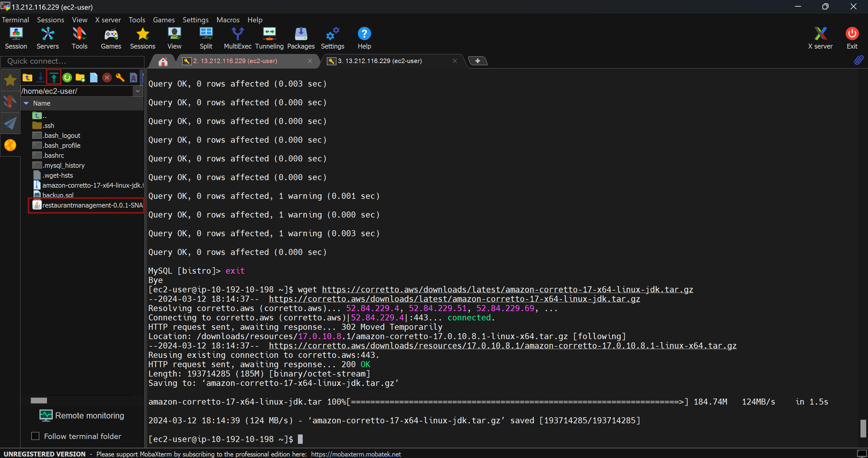Select the backup.sql file
Viewport: 868px width, 458px height.
(x=53, y=195)
